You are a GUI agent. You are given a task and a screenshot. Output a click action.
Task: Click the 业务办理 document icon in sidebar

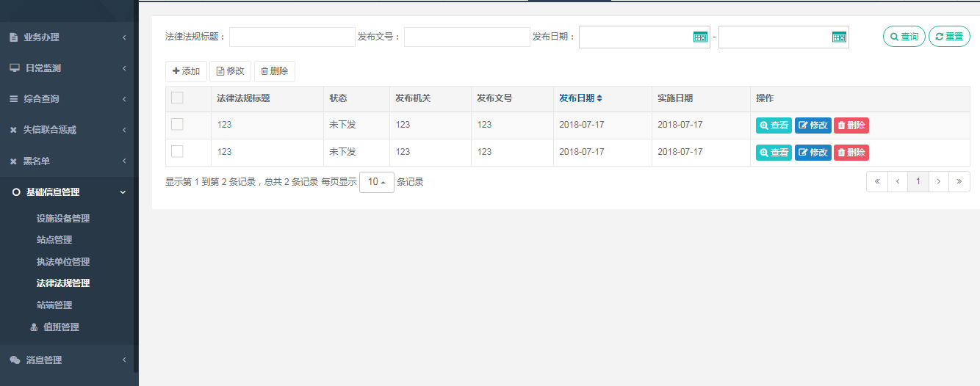coord(13,37)
